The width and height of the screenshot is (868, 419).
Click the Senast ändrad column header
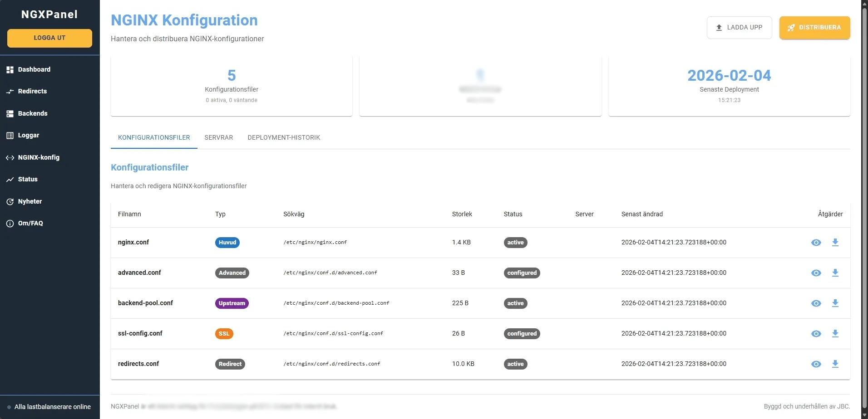click(642, 214)
